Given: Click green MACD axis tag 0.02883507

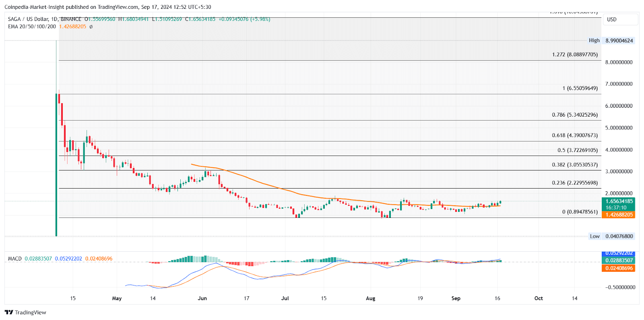Looking at the screenshot, I should tap(618, 261).
